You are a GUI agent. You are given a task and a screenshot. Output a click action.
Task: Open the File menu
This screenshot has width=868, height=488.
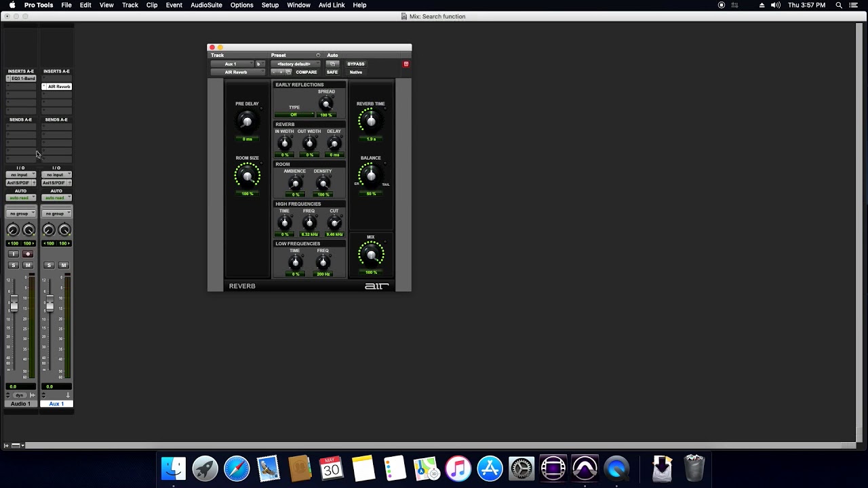tap(66, 5)
